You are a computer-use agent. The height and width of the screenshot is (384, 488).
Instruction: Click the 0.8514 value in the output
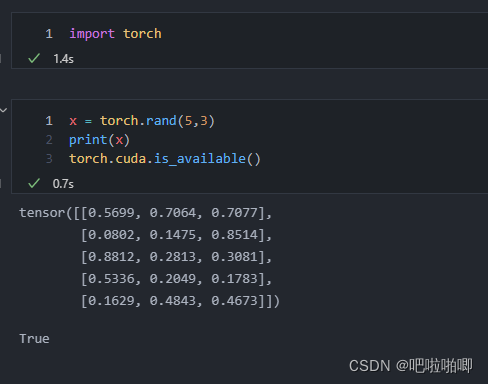click(x=235, y=235)
